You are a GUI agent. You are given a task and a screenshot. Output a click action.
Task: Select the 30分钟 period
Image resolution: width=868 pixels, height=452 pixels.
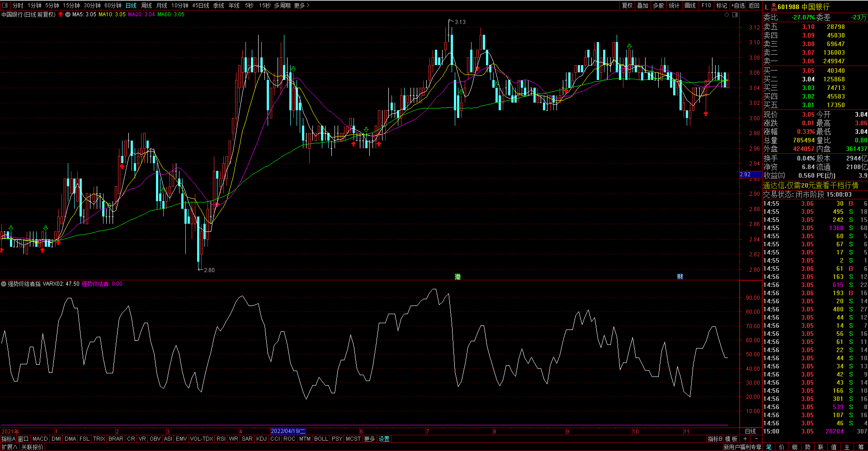coord(92,5)
